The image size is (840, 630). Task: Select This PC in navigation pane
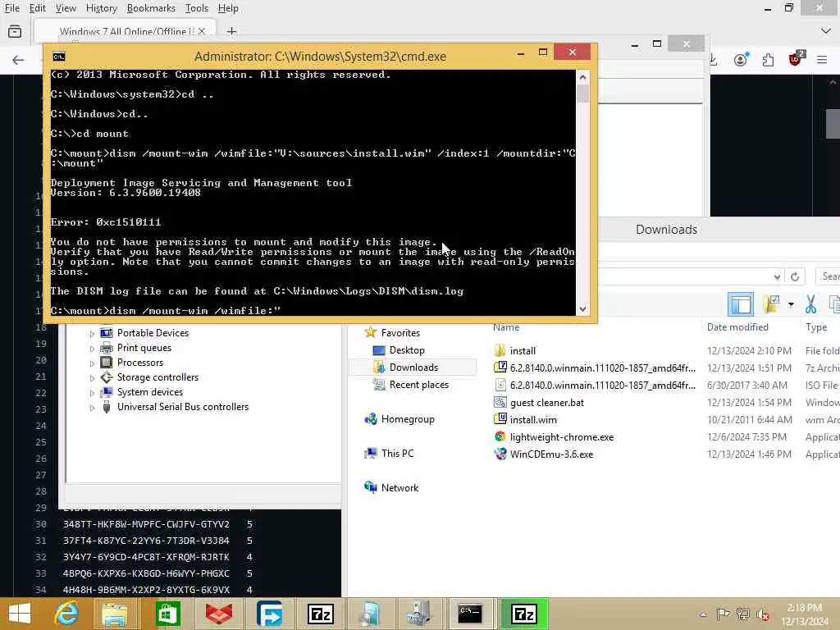click(397, 453)
